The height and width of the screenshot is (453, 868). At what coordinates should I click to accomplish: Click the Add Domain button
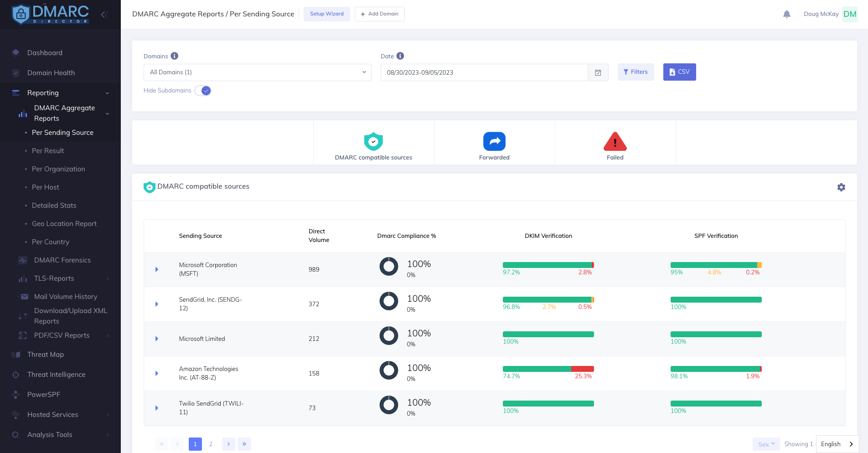pyautogui.click(x=380, y=14)
